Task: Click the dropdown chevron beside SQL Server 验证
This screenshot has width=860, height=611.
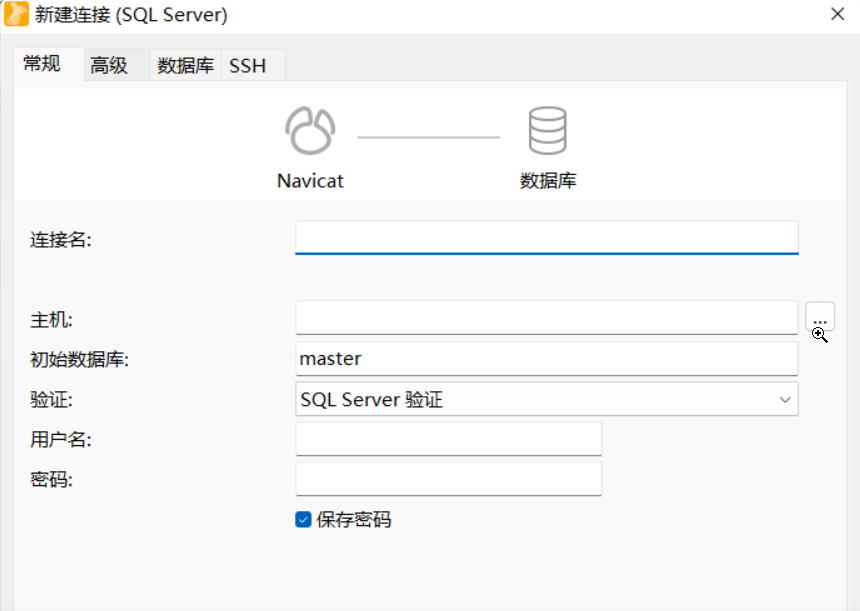Action: pyautogui.click(x=785, y=400)
